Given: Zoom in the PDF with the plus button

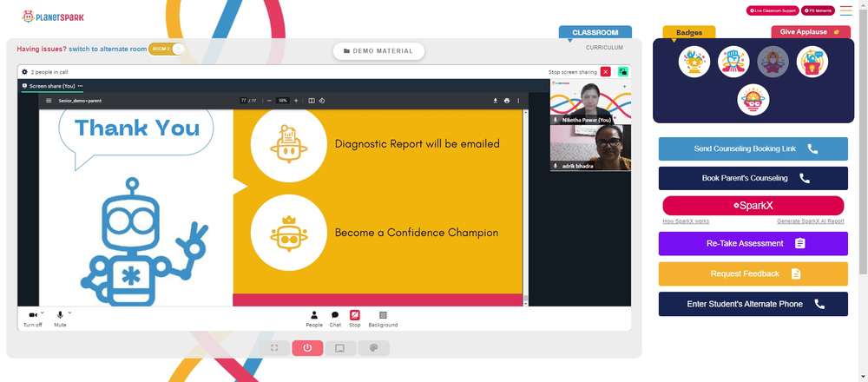Looking at the screenshot, I should click(296, 101).
